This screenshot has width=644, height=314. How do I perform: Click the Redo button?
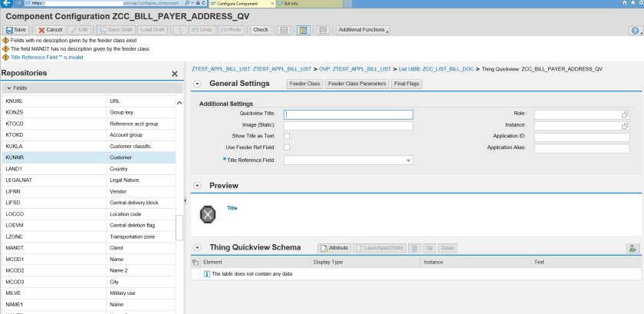231,30
